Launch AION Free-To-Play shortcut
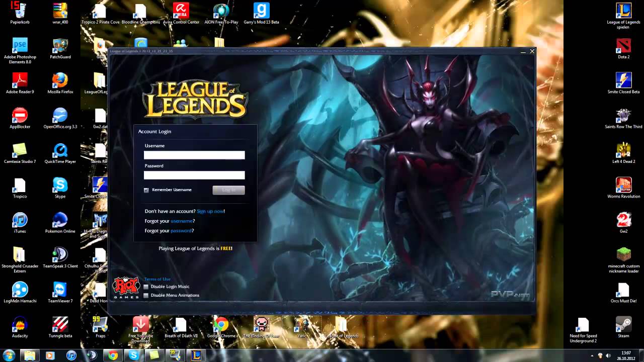644x362 pixels. 221,13
